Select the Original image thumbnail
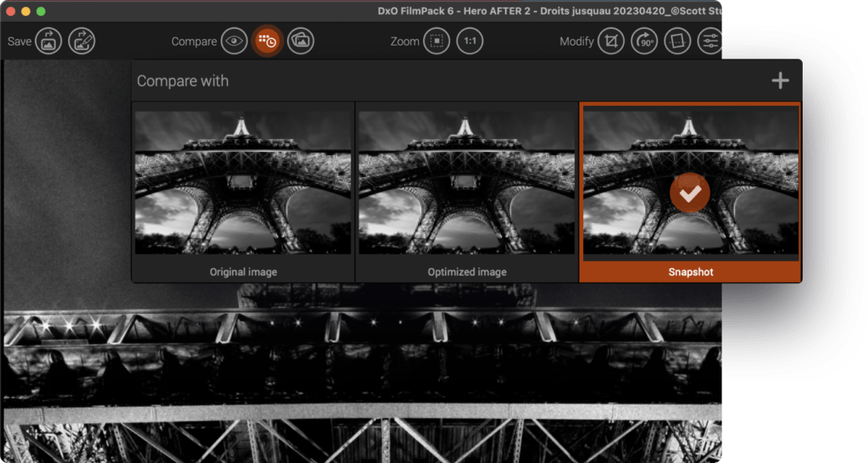The height and width of the screenshot is (463, 868). 243,181
